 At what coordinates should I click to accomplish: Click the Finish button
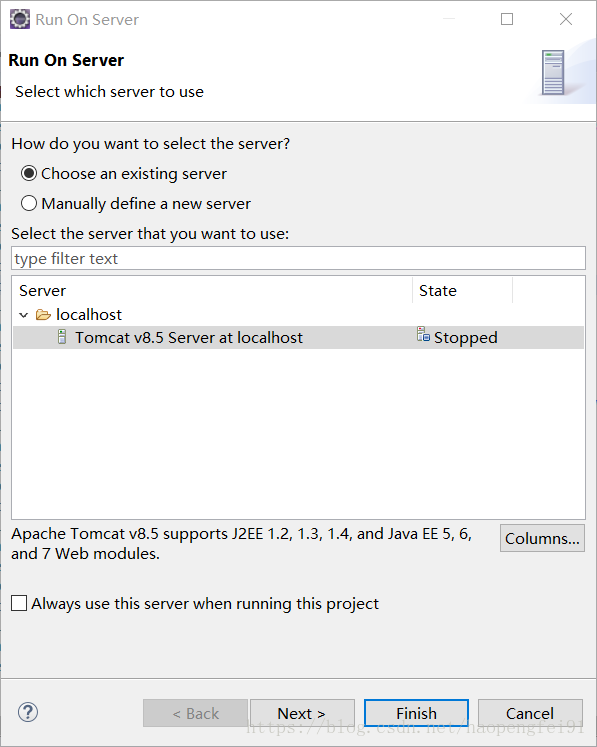pos(416,713)
